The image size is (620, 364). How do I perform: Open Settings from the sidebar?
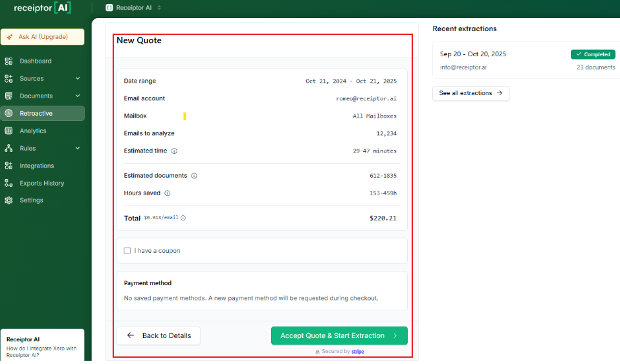coord(42,200)
